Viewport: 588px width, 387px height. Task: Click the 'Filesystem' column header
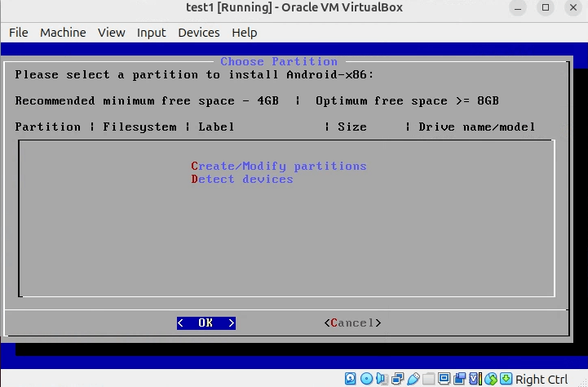139,127
